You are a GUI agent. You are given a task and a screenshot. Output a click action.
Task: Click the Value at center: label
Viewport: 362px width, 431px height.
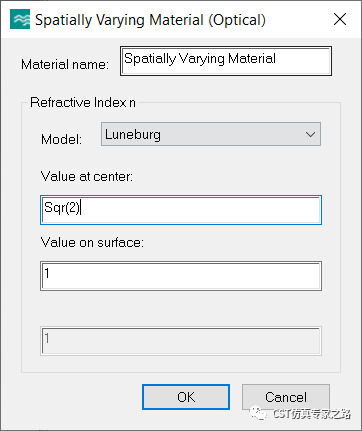click(87, 176)
